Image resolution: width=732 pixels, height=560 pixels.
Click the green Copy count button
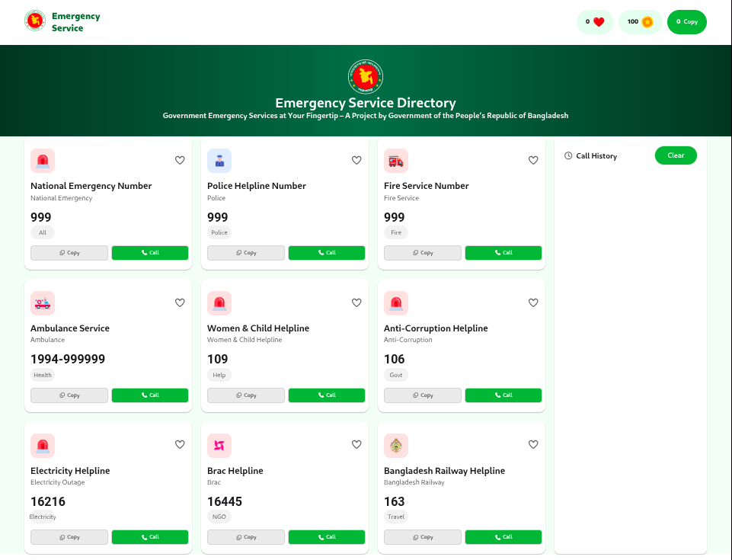click(687, 22)
